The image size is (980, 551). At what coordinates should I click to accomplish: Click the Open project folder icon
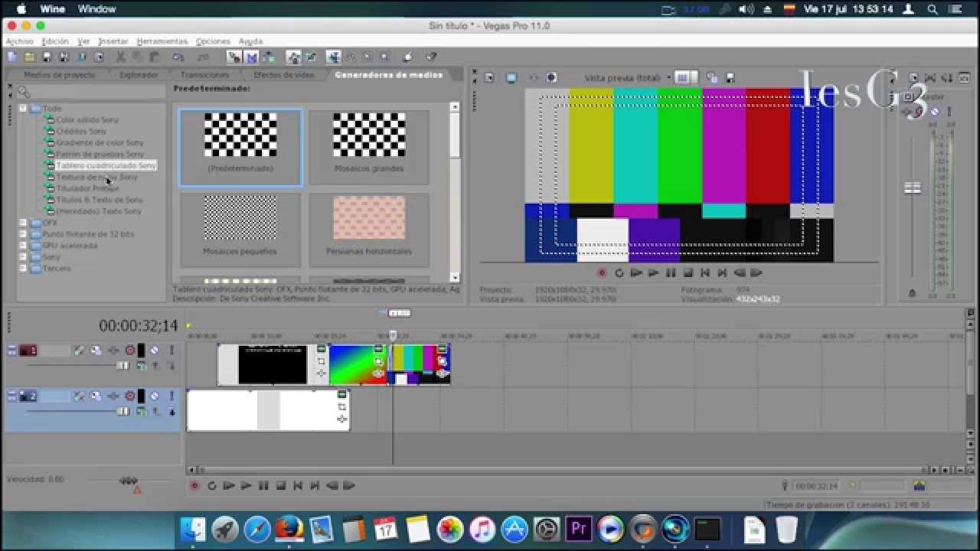click(x=29, y=57)
